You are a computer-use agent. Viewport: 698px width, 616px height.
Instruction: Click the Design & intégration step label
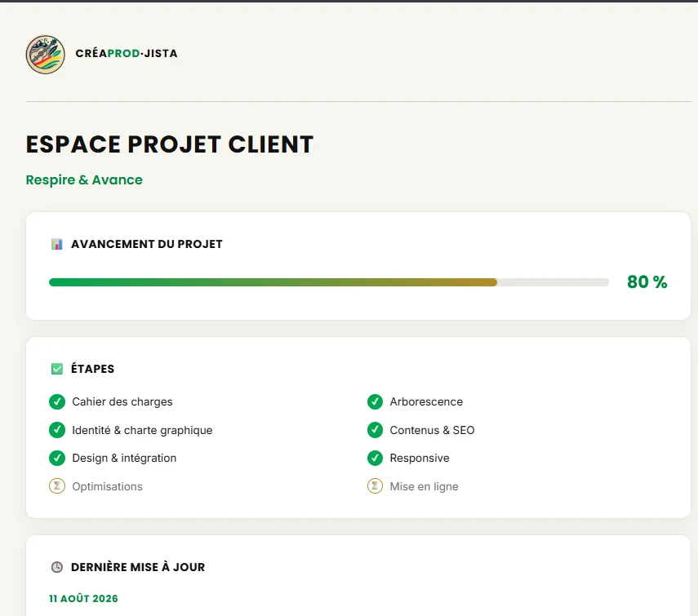124,458
